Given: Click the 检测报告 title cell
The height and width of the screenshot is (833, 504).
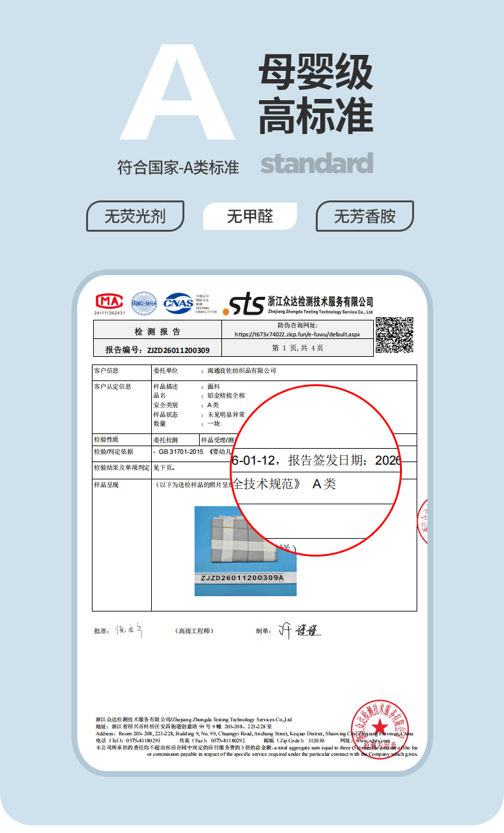Looking at the screenshot, I should pyautogui.click(x=158, y=331).
